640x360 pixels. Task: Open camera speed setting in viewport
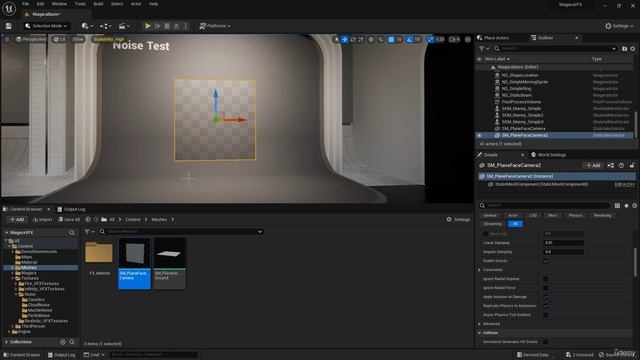click(x=454, y=39)
